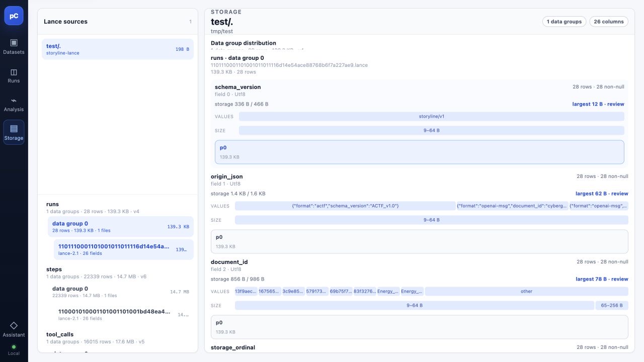Image resolution: width=644 pixels, height=362 pixels.
Task: Click the 579173... document_id value segment
Action: [317, 291]
